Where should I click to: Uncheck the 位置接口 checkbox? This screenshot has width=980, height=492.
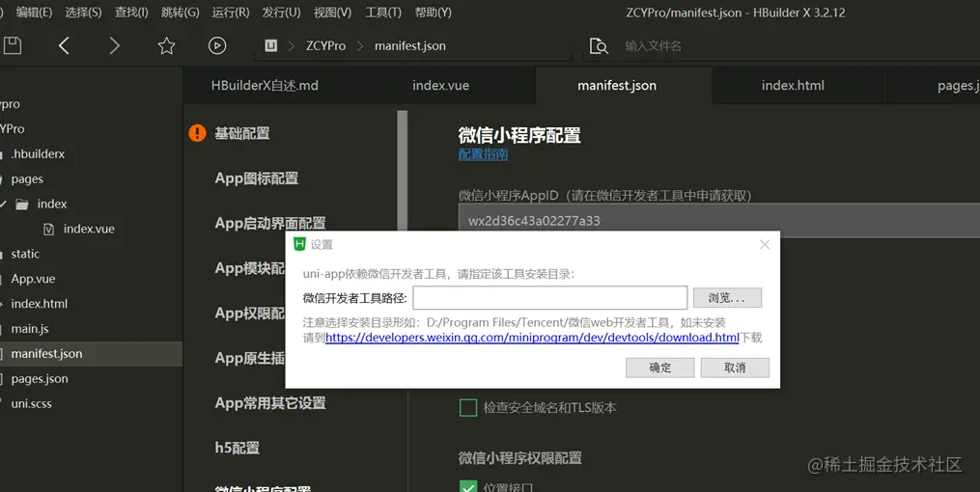[x=468, y=486]
